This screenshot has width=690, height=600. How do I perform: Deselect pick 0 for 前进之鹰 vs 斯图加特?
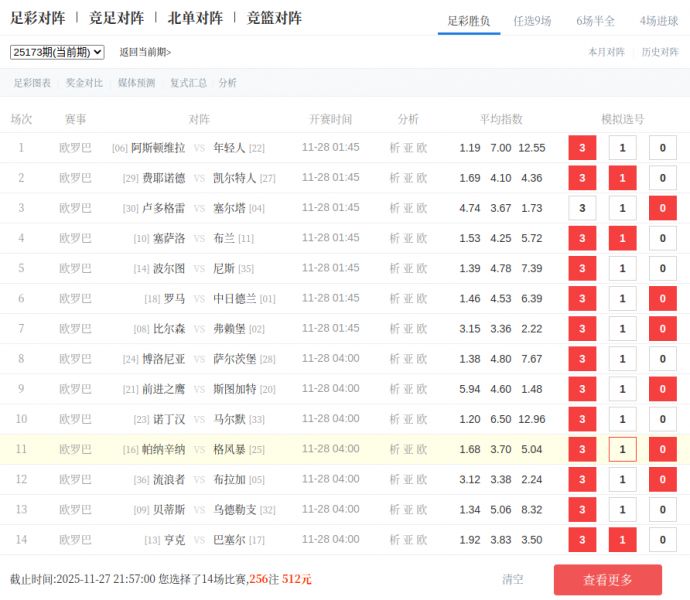(662, 389)
